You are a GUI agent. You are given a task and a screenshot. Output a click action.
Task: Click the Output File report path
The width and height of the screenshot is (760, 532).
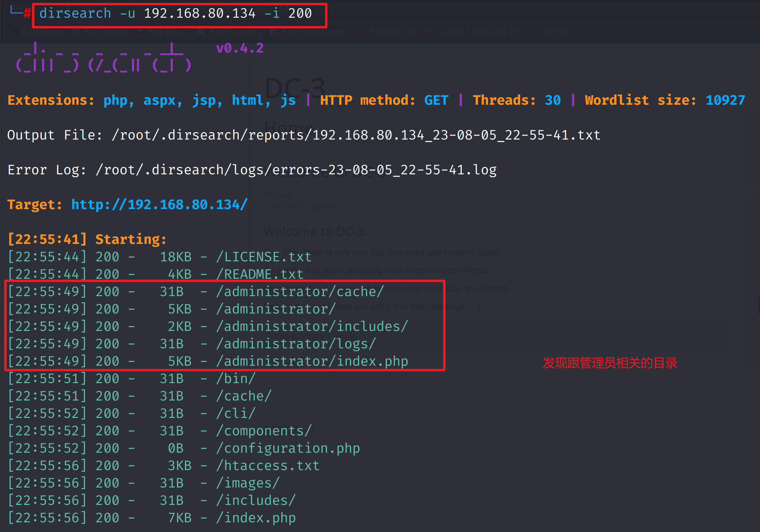[x=356, y=135]
